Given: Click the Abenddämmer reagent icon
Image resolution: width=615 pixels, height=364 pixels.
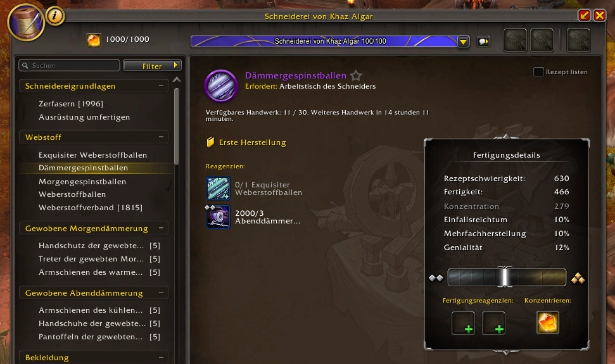Looking at the screenshot, I should click(x=218, y=217).
